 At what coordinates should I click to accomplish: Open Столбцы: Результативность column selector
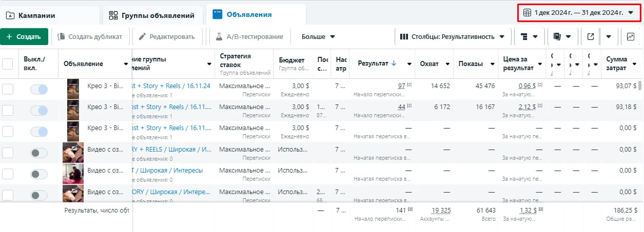pos(452,37)
